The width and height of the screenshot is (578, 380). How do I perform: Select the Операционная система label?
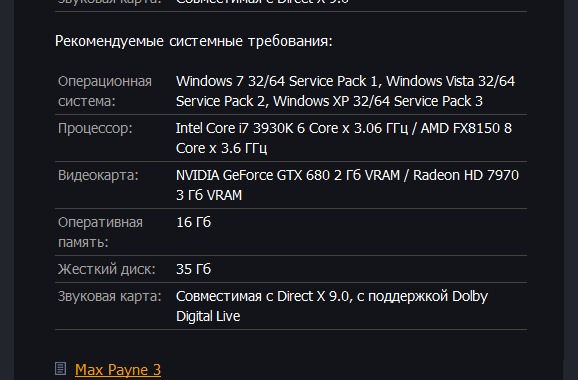coord(105,91)
